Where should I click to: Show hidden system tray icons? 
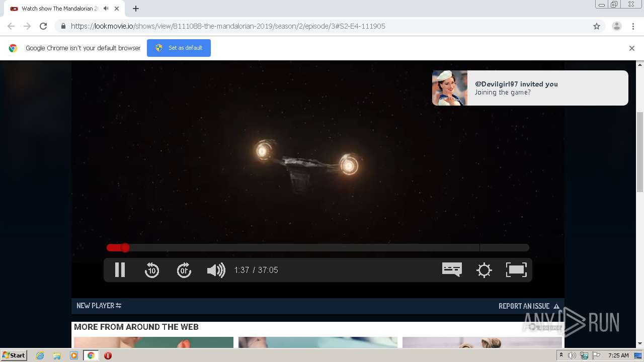(561, 355)
